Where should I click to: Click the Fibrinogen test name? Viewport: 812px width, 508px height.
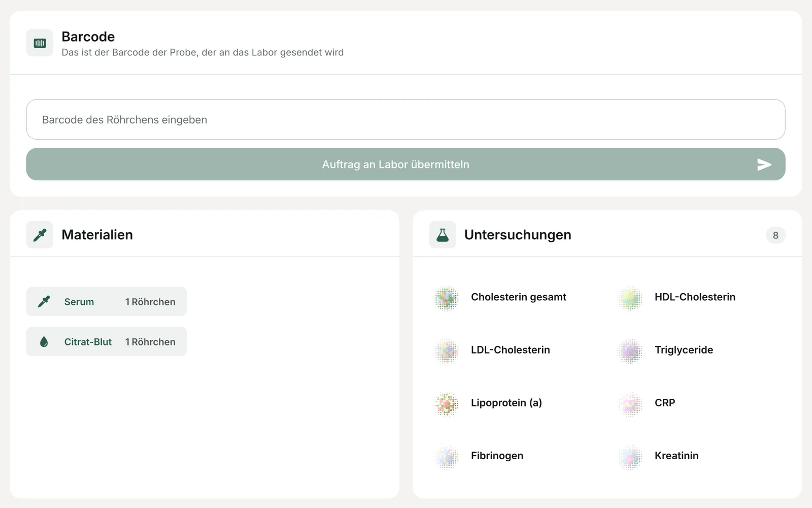497,456
